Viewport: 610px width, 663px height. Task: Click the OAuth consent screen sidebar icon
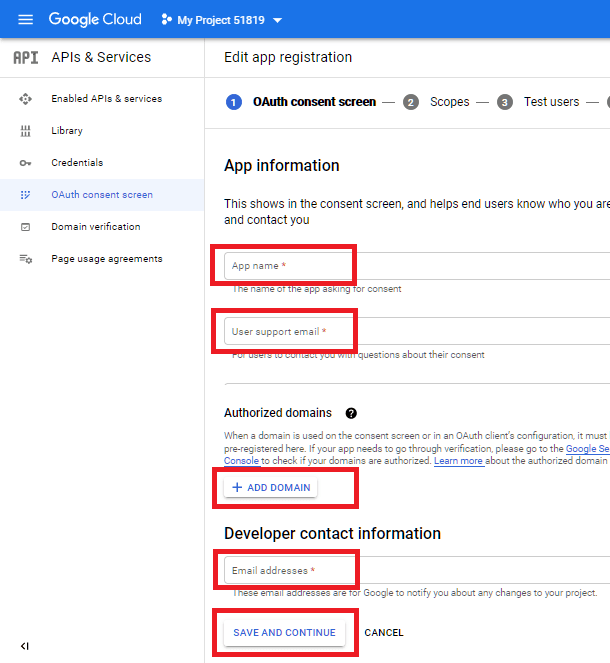25,195
